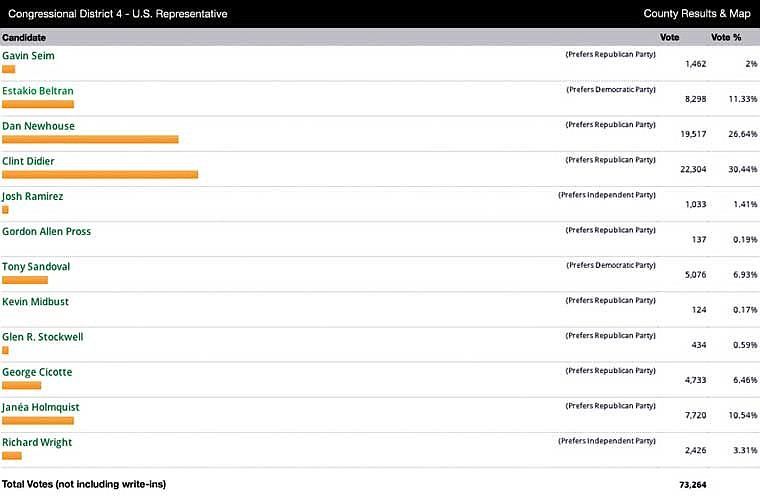Select Glen R. Stockwell
The image size is (760, 501).
pyautogui.click(x=42, y=337)
